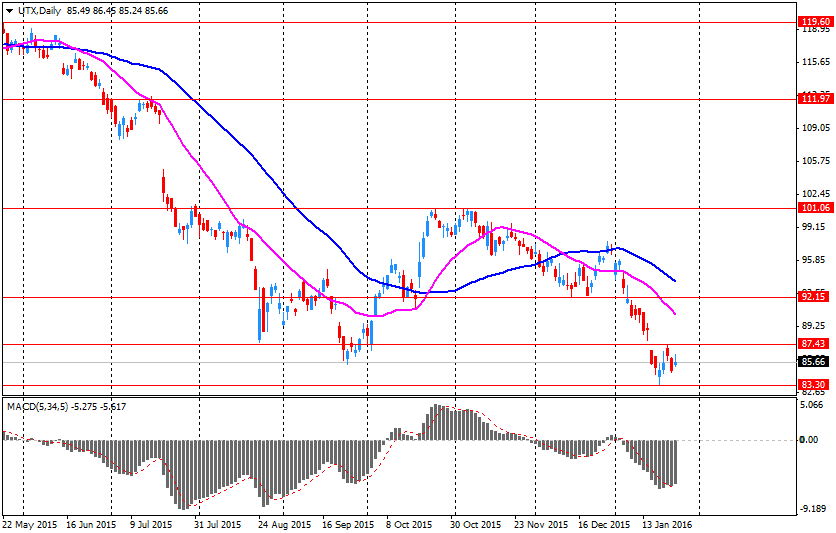
Task: Select the OHLC values 85.49 86.45 85.24 85.66
Action: point(117,11)
